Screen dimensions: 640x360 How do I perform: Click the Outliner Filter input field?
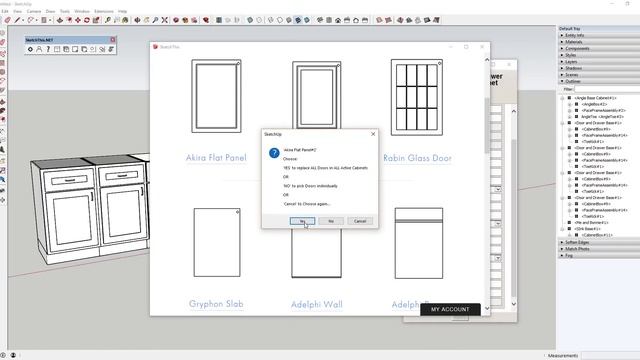pos(607,89)
